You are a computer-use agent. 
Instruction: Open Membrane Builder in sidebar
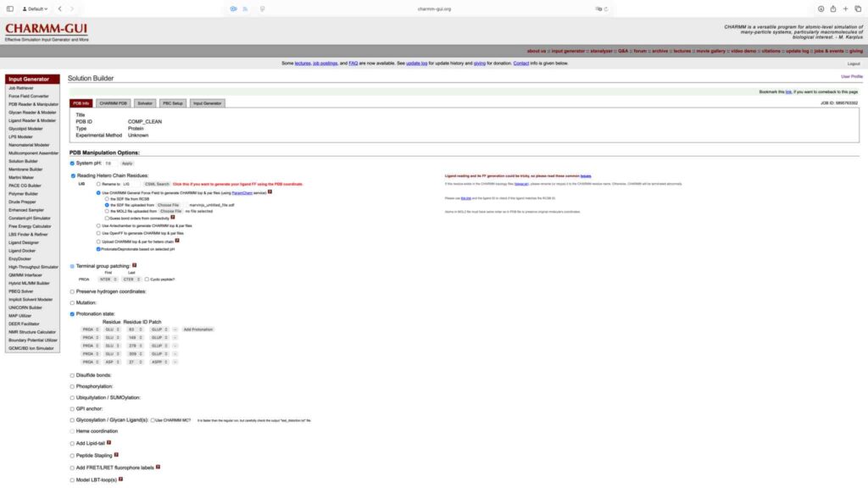click(x=25, y=169)
